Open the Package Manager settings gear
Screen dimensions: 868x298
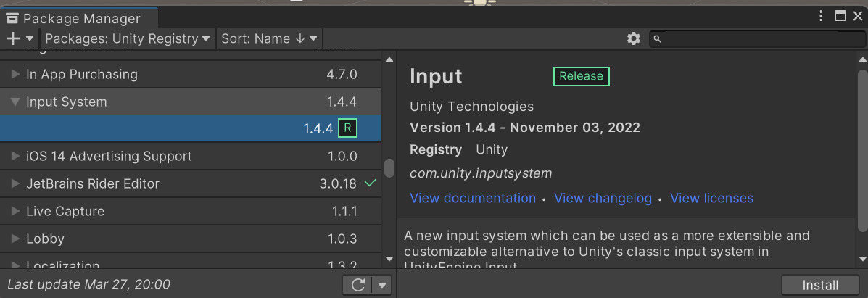(x=633, y=38)
